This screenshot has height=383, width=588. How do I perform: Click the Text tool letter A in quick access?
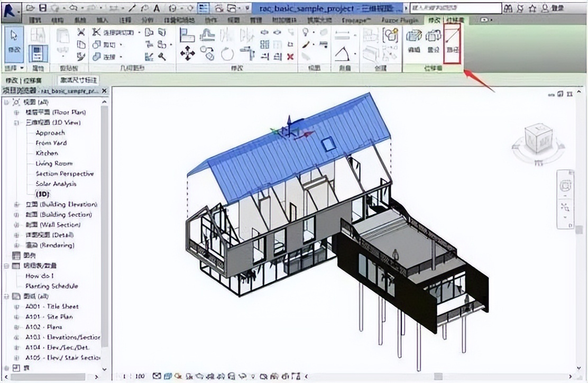point(157,8)
